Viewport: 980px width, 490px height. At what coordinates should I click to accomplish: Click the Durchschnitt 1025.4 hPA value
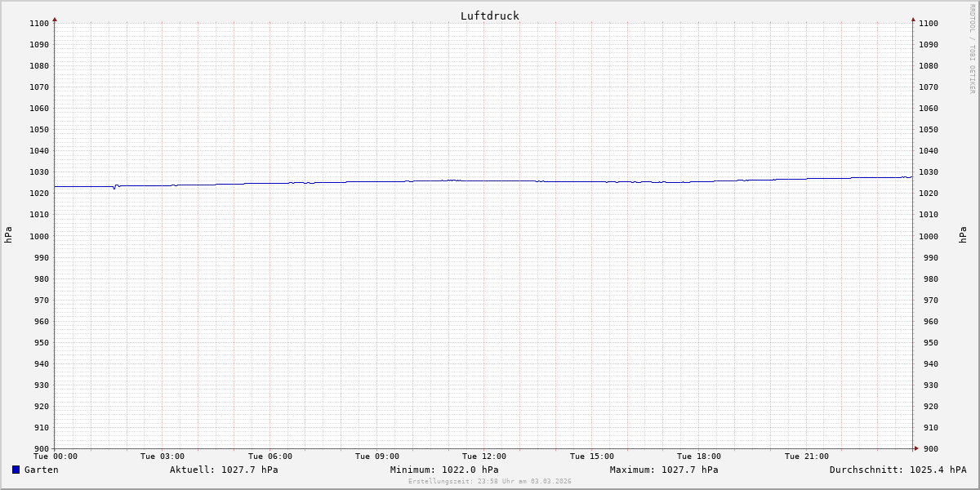(x=898, y=470)
